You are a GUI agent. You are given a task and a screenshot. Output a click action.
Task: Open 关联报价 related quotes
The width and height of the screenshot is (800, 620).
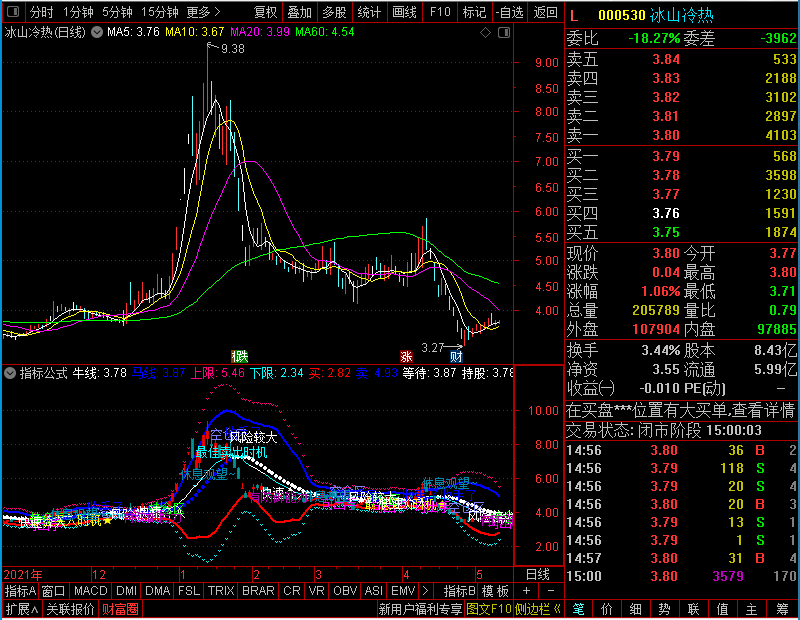pyautogui.click(x=70, y=609)
